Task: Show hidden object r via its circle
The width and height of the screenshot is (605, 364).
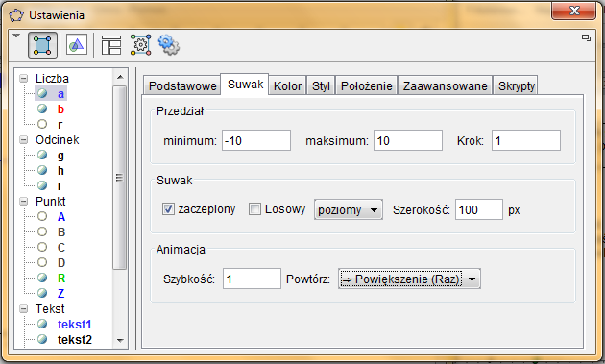Action: (x=42, y=124)
